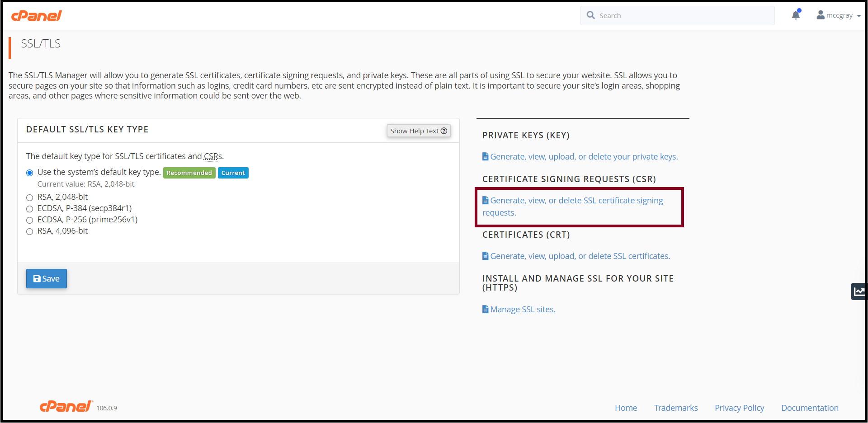The height and width of the screenshot is (423, 868).
Task: Click the Recommended badge
Action: [189, 173]
